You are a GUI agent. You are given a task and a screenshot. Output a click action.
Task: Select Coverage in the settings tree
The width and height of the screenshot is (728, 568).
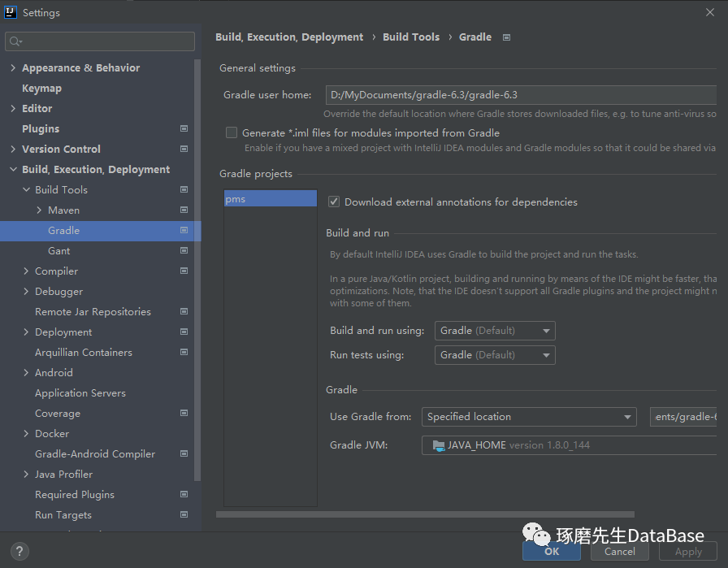(x=58, y=414)
